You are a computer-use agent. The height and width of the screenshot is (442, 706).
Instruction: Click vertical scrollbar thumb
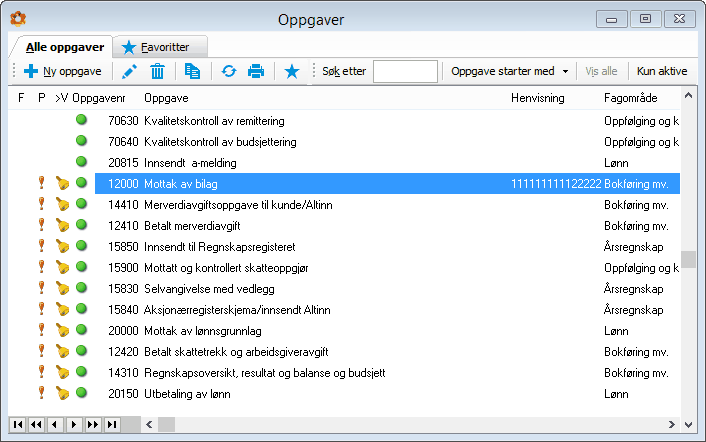[688, 259]
